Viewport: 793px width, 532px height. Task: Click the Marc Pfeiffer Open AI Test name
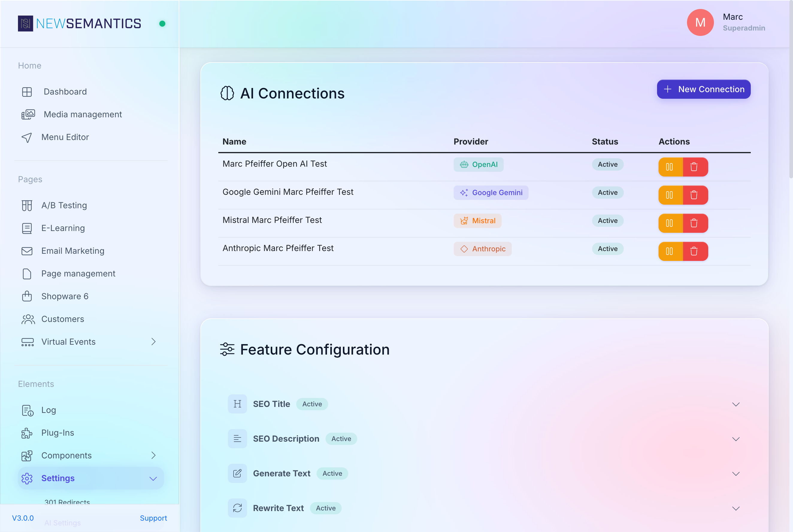click(274, 164)
